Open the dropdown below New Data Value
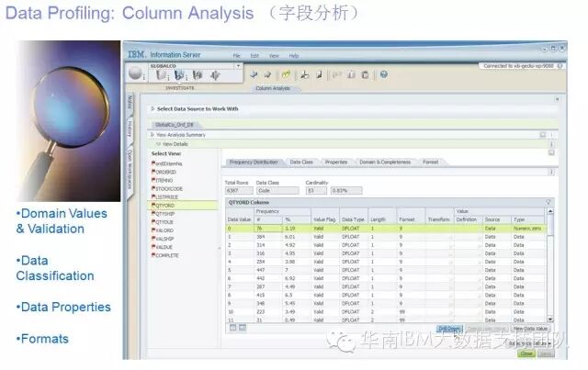Image resolution: width=588 pixels, height=370 pixels. pos(531,343)
